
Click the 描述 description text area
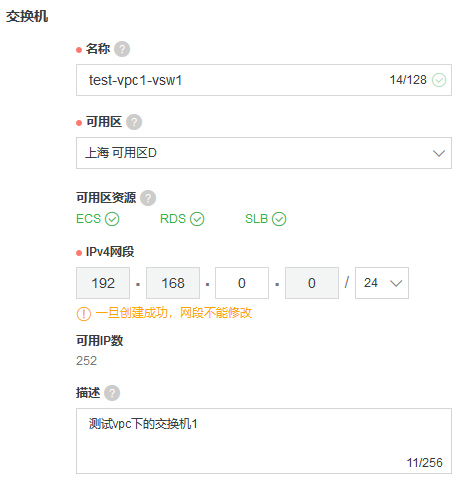pyautogui.click(x=264, y=441)
